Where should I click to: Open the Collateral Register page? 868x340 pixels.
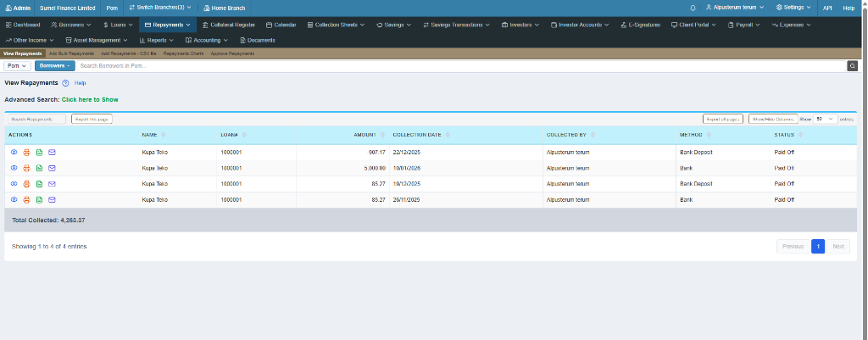click(229, 25)
